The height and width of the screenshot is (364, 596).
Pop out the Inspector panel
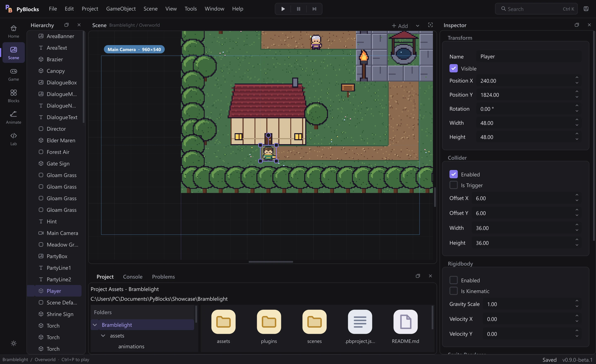[577, 25]
